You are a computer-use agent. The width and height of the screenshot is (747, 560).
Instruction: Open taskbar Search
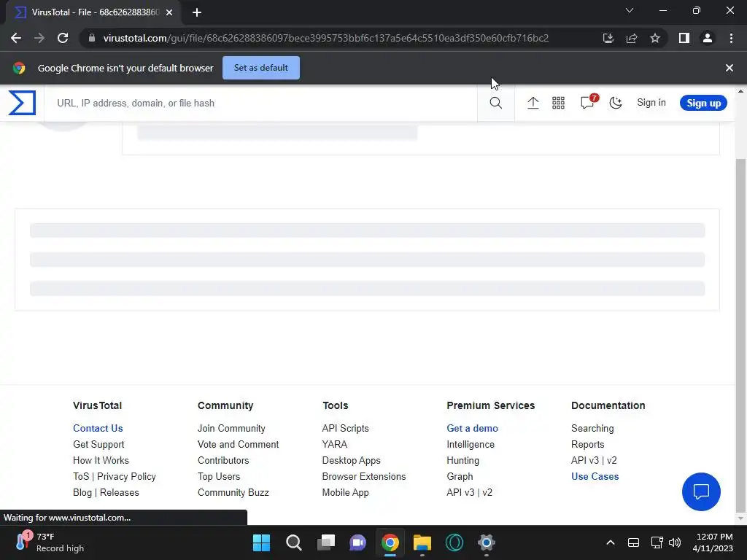click(x=293, y=542)
